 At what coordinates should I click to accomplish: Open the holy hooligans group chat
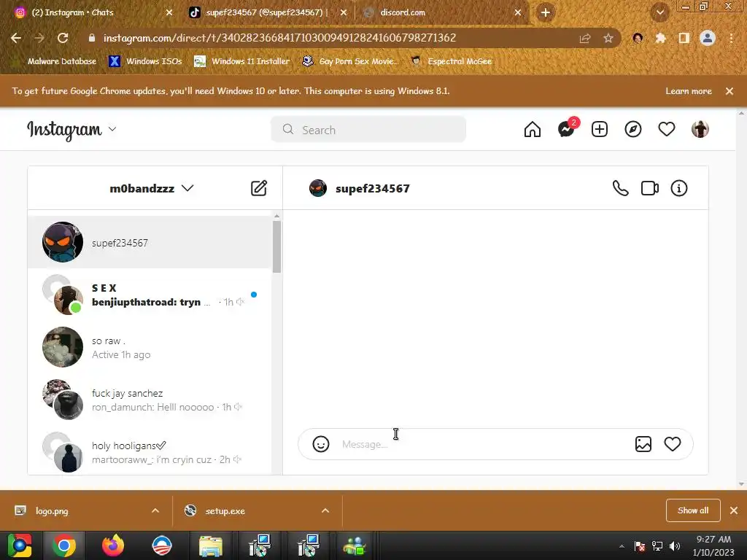150,452
